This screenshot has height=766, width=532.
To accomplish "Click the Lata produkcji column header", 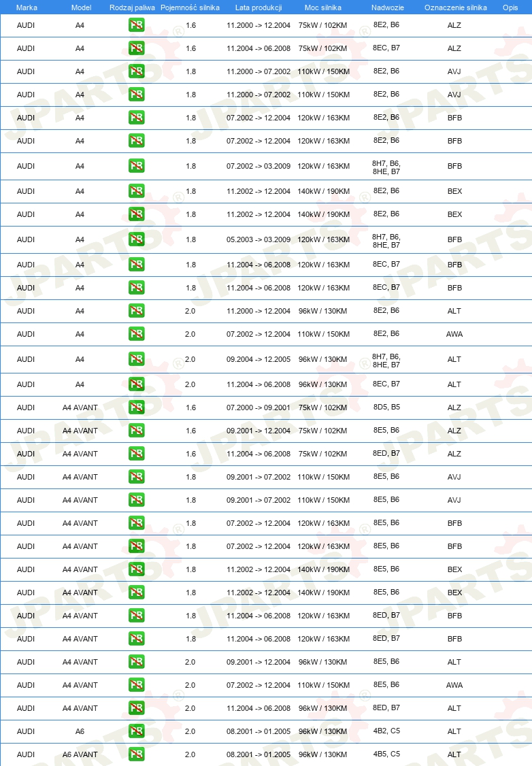I will click(x=259, y=7).
